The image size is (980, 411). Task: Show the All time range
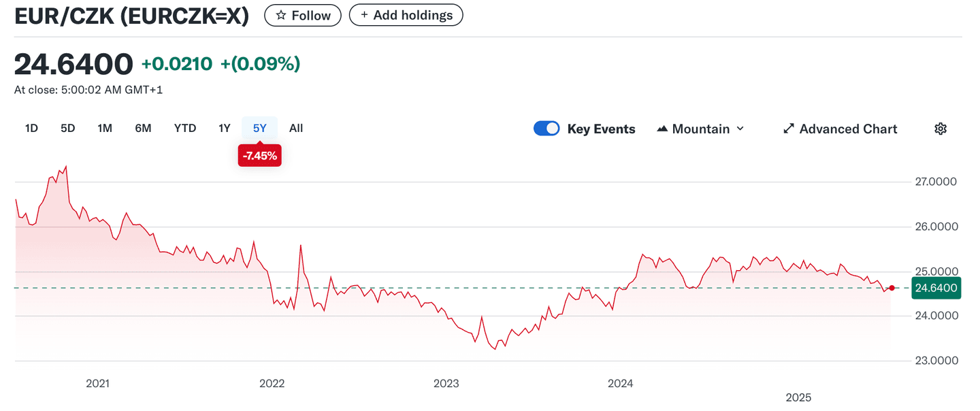pos(296,128)
